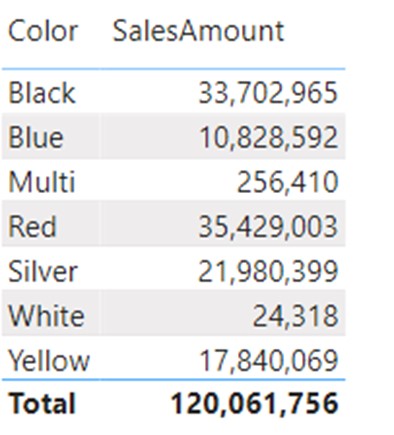Click the 21,980,399 sales value
The width and height of the screenshot is (394, 435).
268,271
